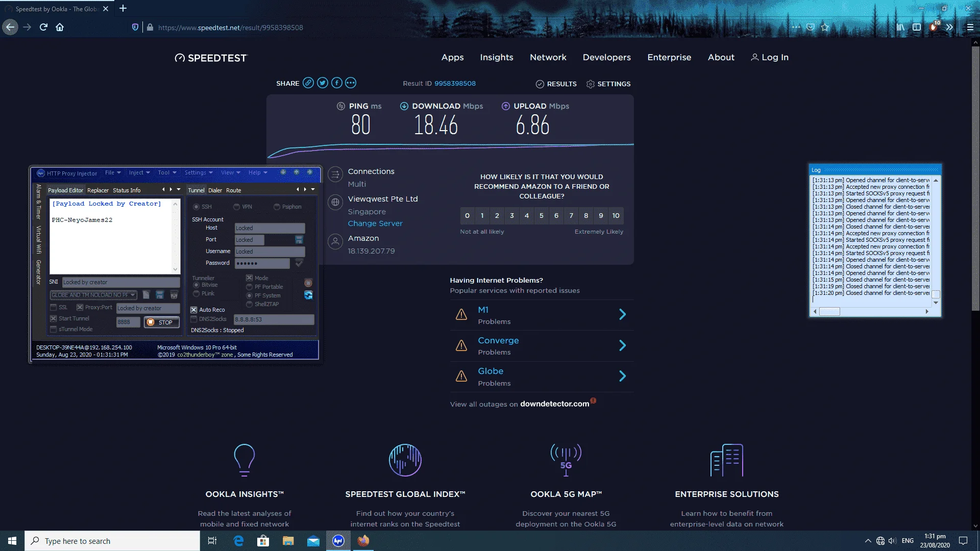
Task: Switch to Dialer tab
Action: [215, 190]
